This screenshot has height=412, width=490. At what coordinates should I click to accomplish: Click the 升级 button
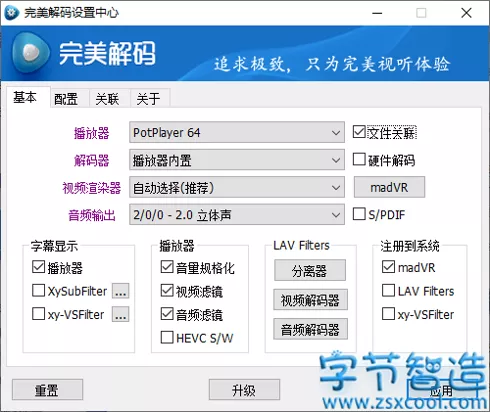click(244, 390)
